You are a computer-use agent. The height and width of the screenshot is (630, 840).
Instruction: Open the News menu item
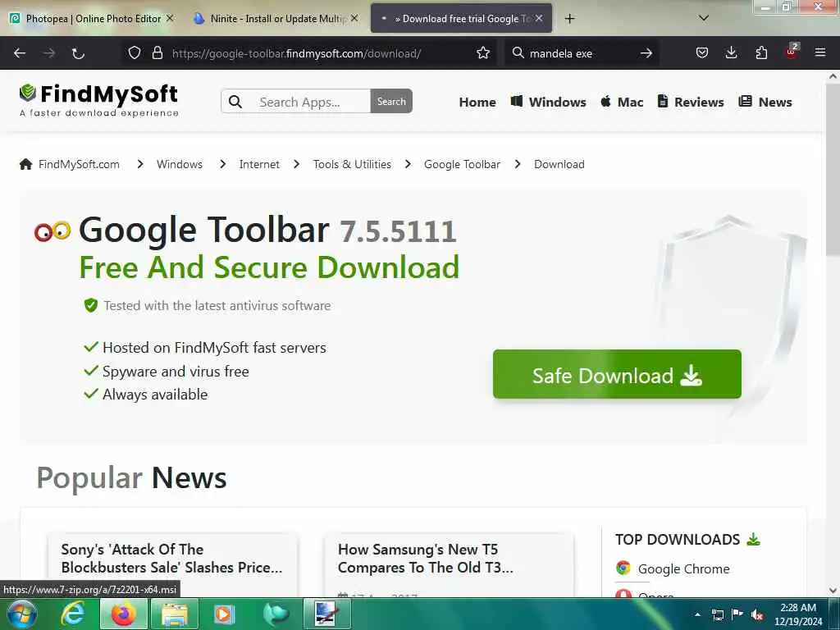(765, 102)
